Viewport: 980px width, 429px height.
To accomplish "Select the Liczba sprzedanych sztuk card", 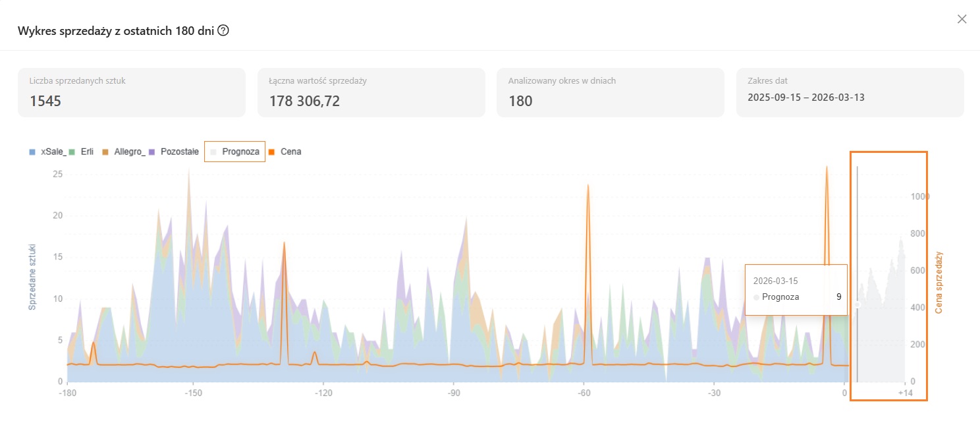I will pyautogui.click(x=132, y=92).
